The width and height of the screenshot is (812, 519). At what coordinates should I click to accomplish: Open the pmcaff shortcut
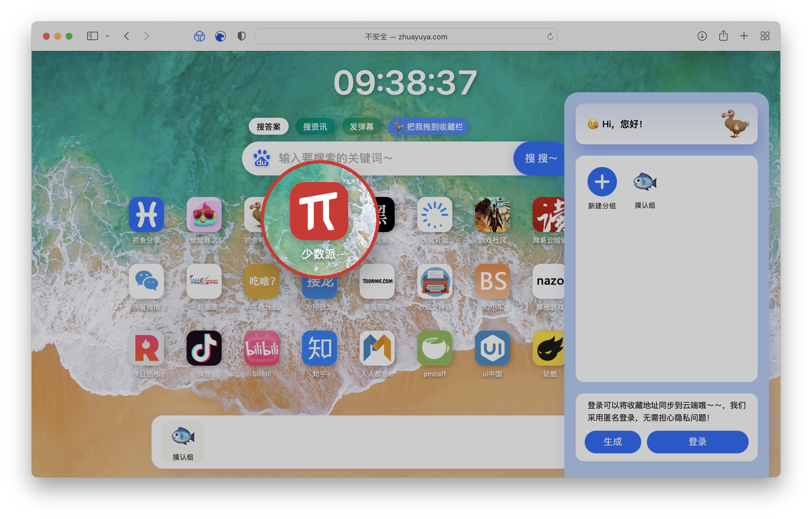(x=434, y=348)
